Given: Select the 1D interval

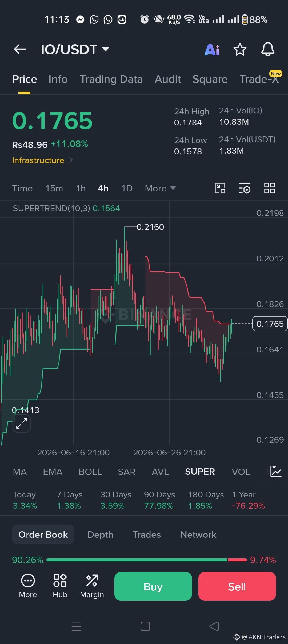Looking at the screenshot, I should 127,188.
